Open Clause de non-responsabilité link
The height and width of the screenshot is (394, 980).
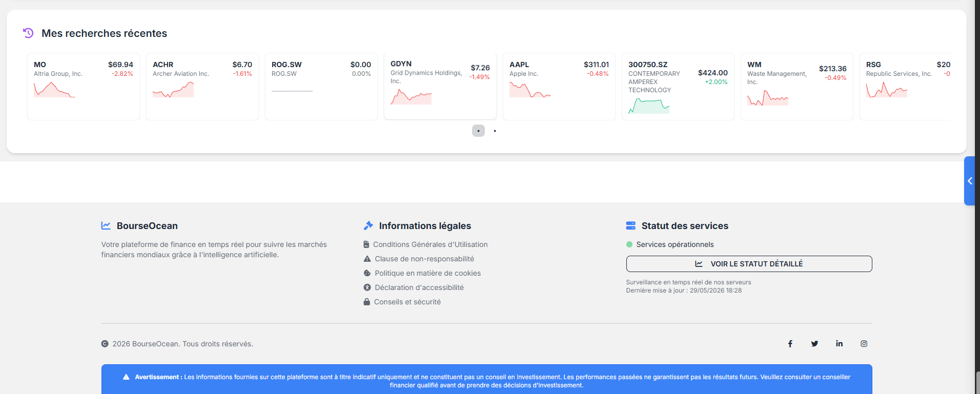pyautogui.click(x=424, y=259)
